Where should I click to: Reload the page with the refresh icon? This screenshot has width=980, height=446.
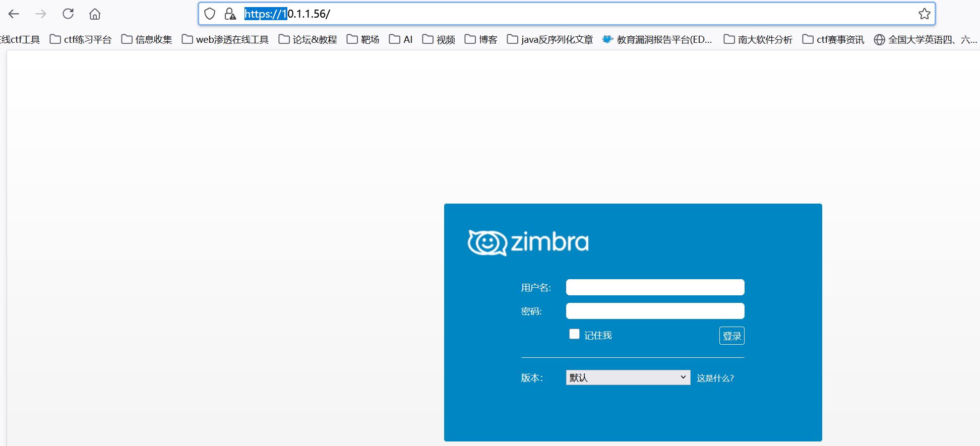[68, 14]
